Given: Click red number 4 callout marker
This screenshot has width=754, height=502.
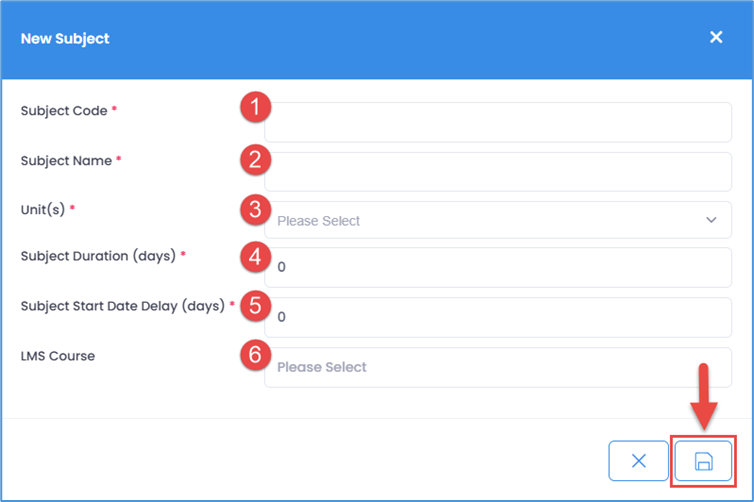Looking at the screenshot, I should click(256, 257).
